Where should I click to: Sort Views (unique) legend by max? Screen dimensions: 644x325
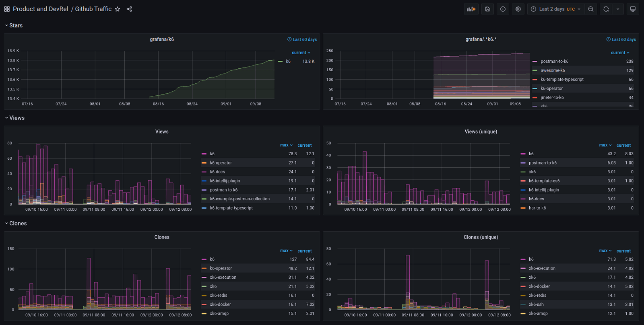pyautogui.click(x=605, y=145)
